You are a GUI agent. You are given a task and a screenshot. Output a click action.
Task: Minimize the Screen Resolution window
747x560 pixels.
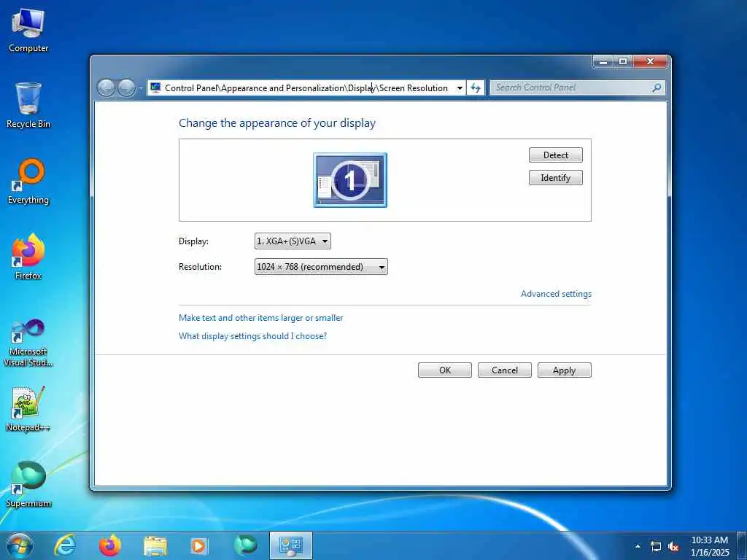(x=603, y=61)
